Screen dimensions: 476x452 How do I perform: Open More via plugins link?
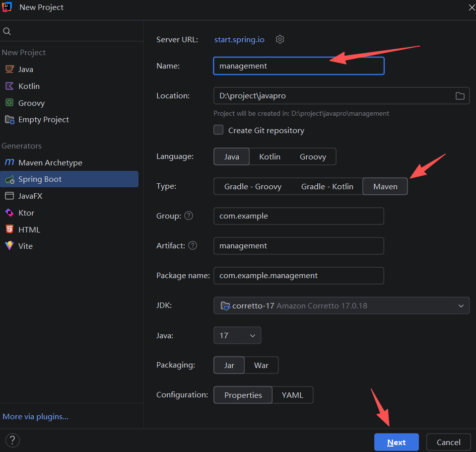coord(36,416)
